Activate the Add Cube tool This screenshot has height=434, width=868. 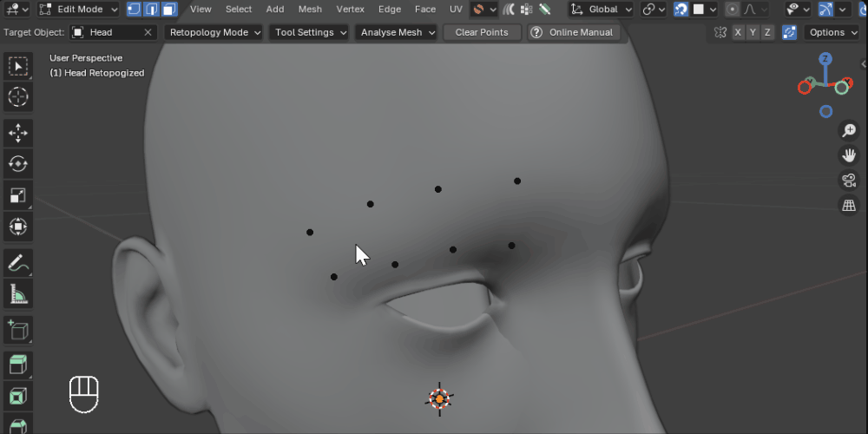(x=18, y=331)
